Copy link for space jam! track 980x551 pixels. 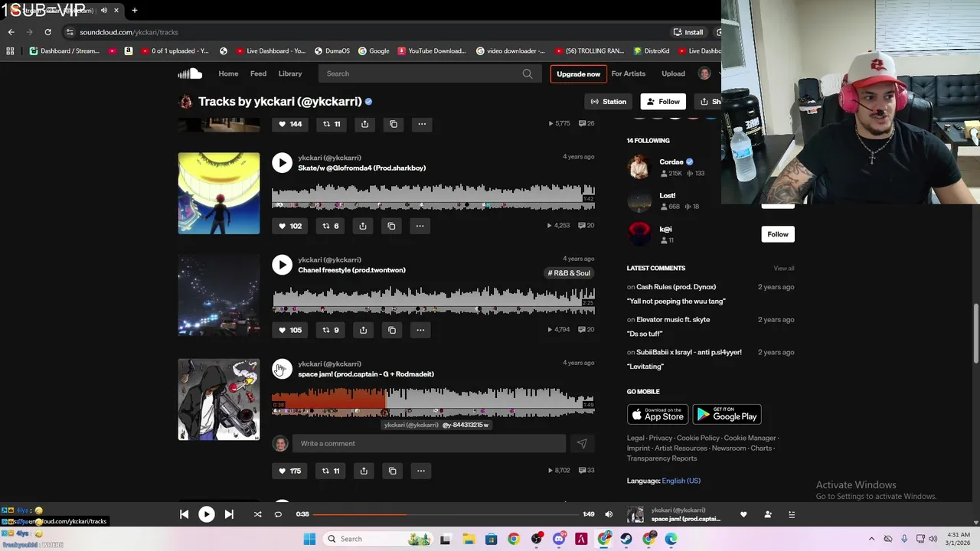[392, 471]
